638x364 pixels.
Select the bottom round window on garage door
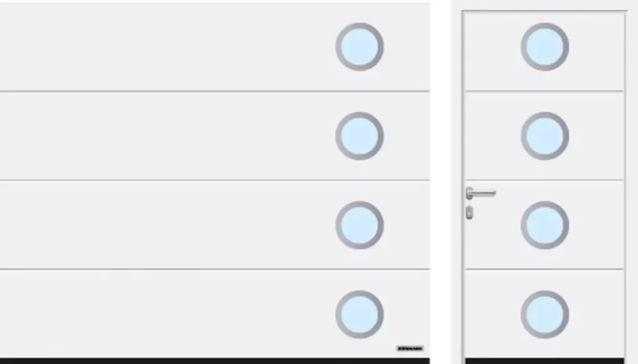coord(359,314)
